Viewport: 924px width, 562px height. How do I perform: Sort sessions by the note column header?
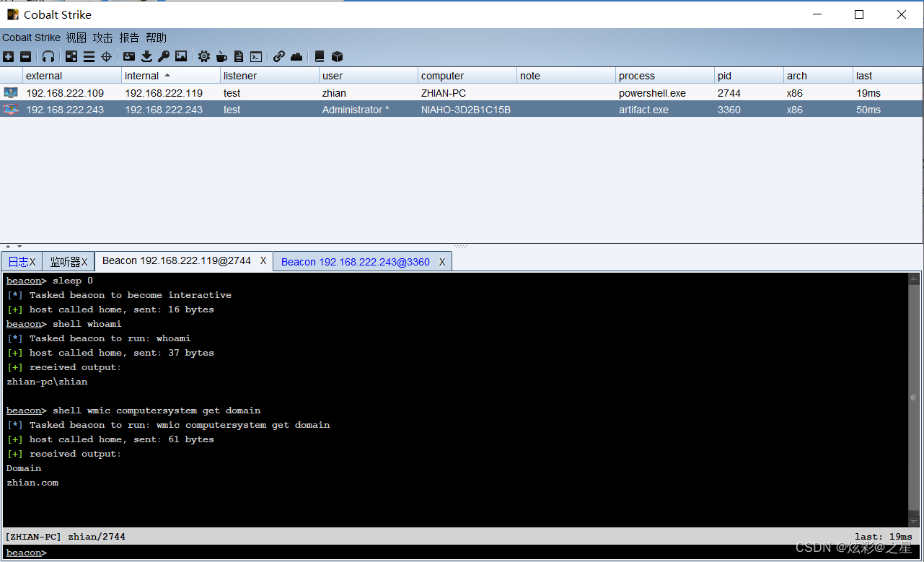pos(566,76)
